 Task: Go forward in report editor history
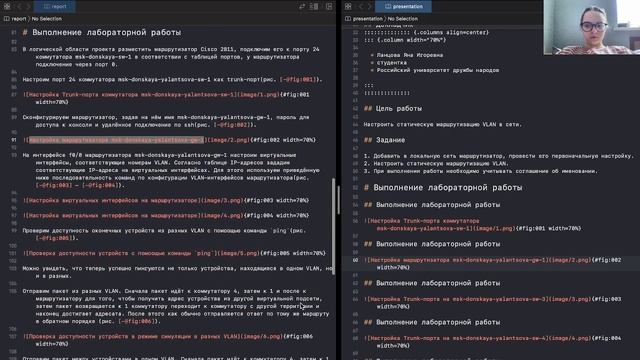(x=28, y=7)
